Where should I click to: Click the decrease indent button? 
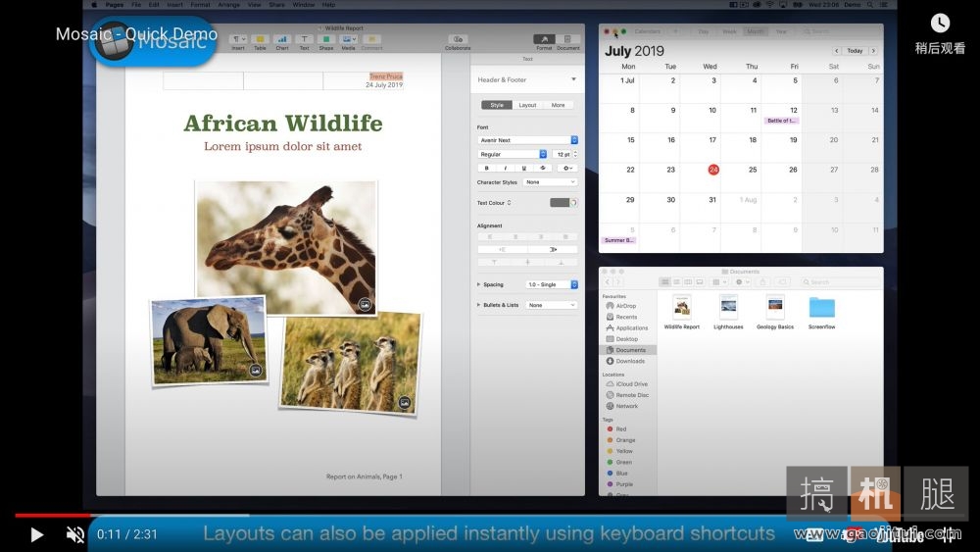point(503,249)
